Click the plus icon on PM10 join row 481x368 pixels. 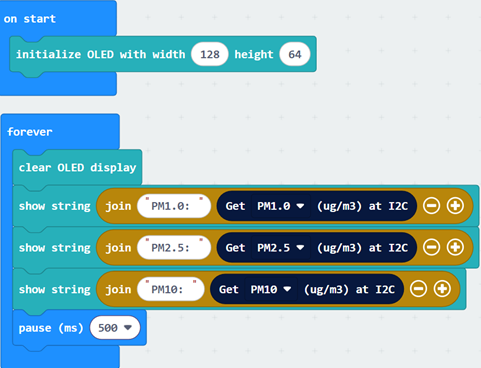point(442,289)
